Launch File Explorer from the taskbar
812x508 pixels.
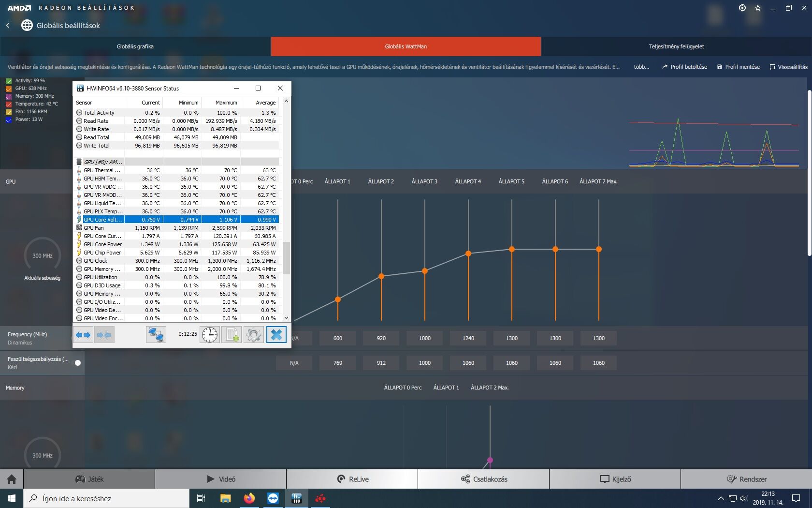[x=225, y=498]
